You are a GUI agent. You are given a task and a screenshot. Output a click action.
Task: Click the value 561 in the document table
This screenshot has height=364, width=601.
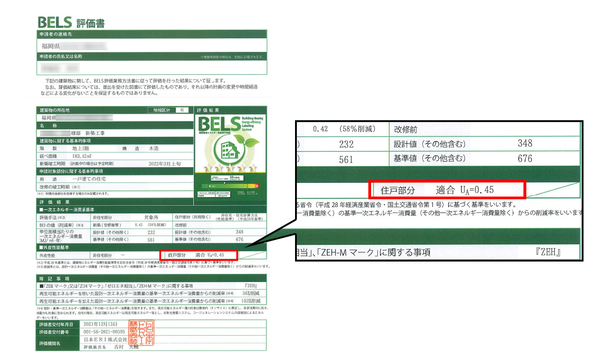(x=151, y=240)
